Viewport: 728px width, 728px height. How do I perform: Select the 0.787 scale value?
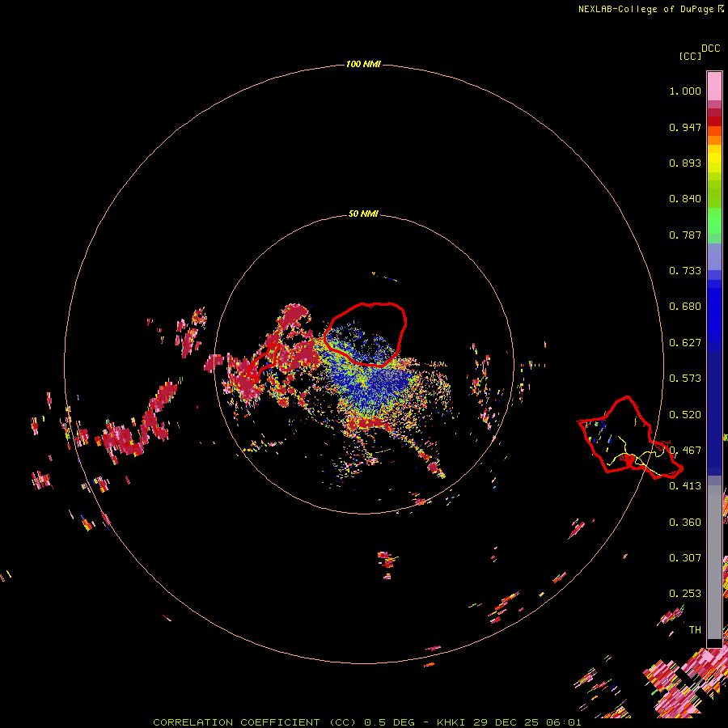[685, 235]
